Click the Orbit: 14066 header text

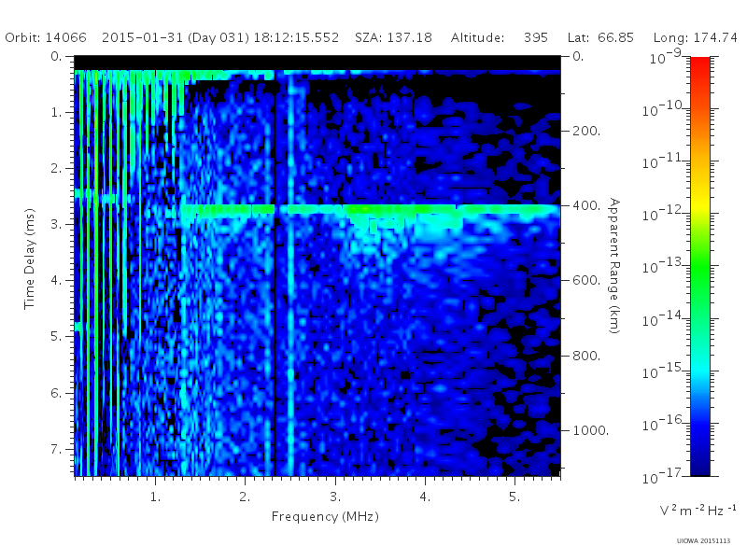(46, 37)
